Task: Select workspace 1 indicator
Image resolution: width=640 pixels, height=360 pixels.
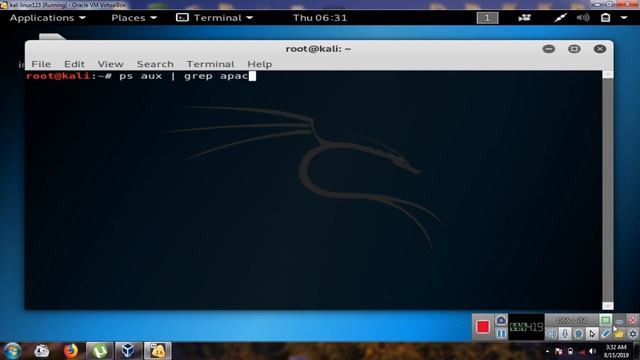Action: (487, 18)
